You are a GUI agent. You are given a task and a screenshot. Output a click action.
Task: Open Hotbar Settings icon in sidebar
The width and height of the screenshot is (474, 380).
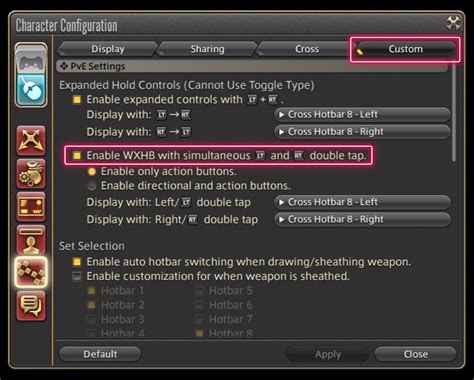[31, 272]
